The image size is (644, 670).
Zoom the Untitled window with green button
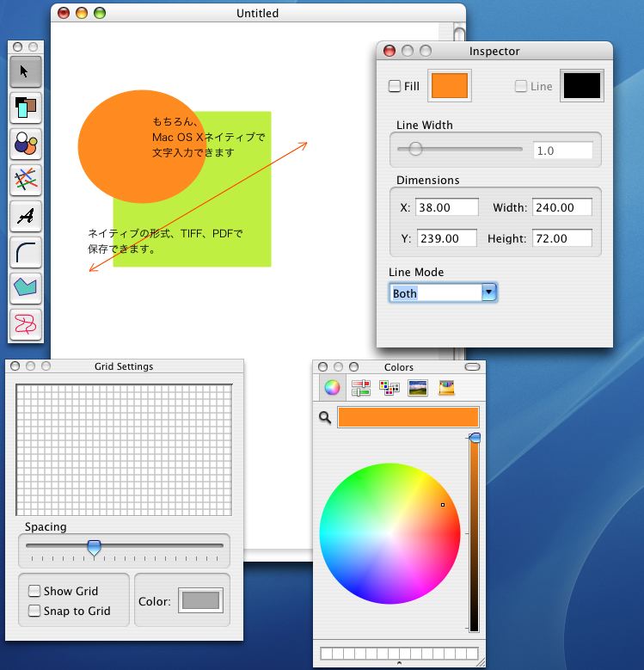point(100,13)
